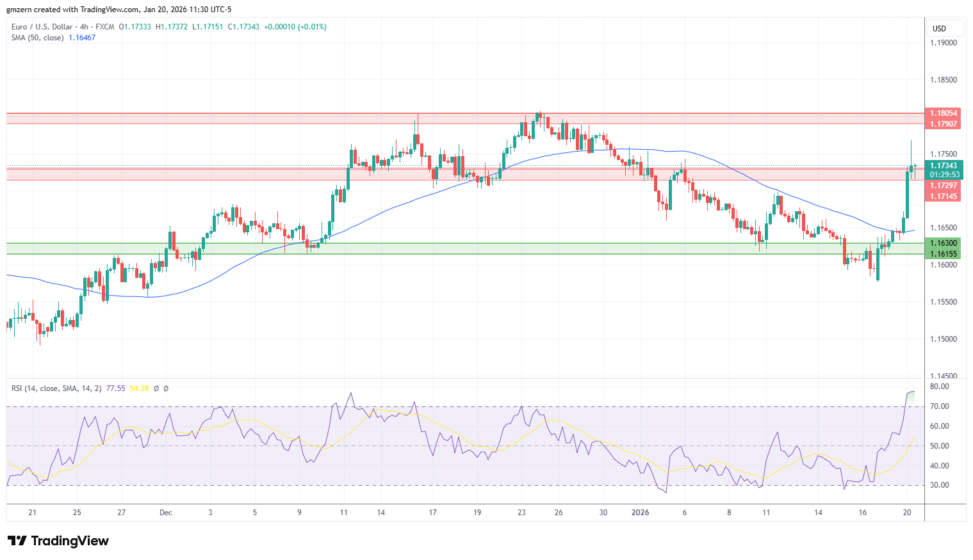Select the green price label 1.16155
This screenshot has height=560, width=973.
click(x=944, y=254)
